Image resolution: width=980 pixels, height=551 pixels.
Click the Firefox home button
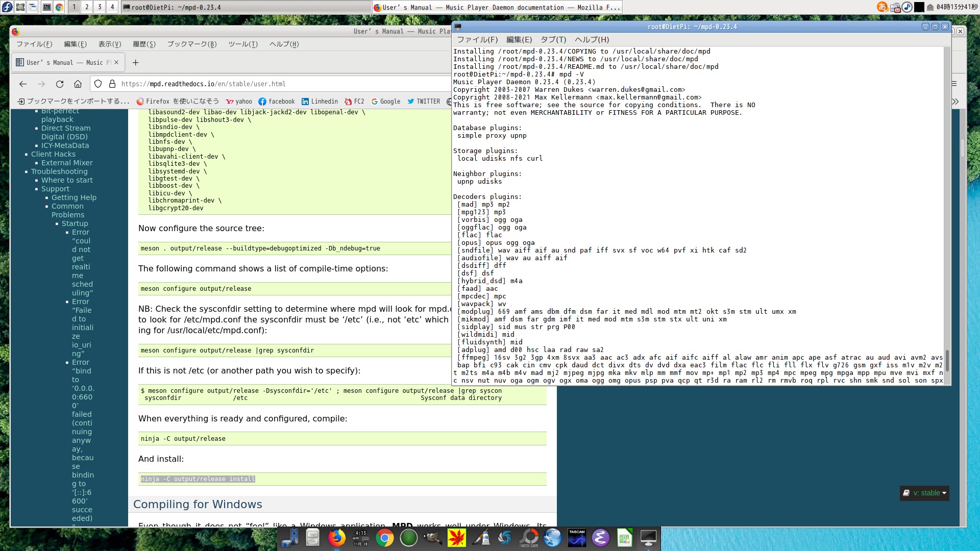[x=78, y=84]
